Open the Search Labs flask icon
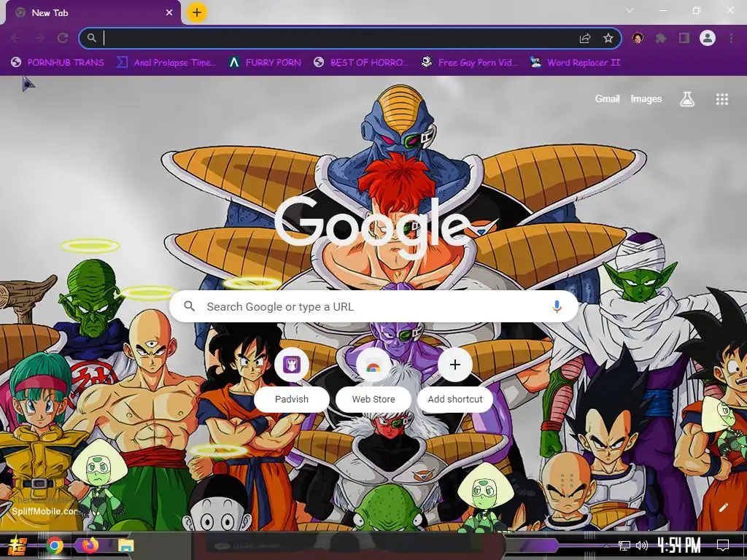 (687, 99)
